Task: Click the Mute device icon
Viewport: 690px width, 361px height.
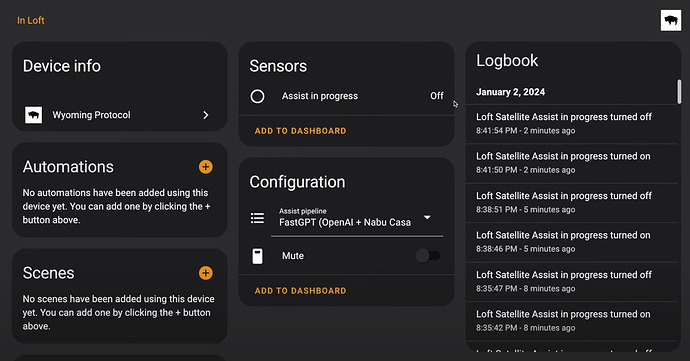Action: [257, 256]
